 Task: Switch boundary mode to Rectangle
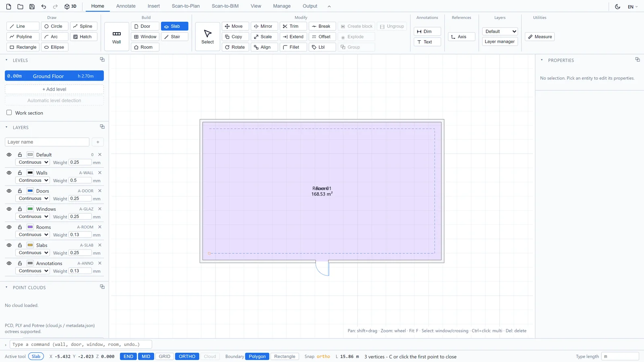(x=285, y=356)
